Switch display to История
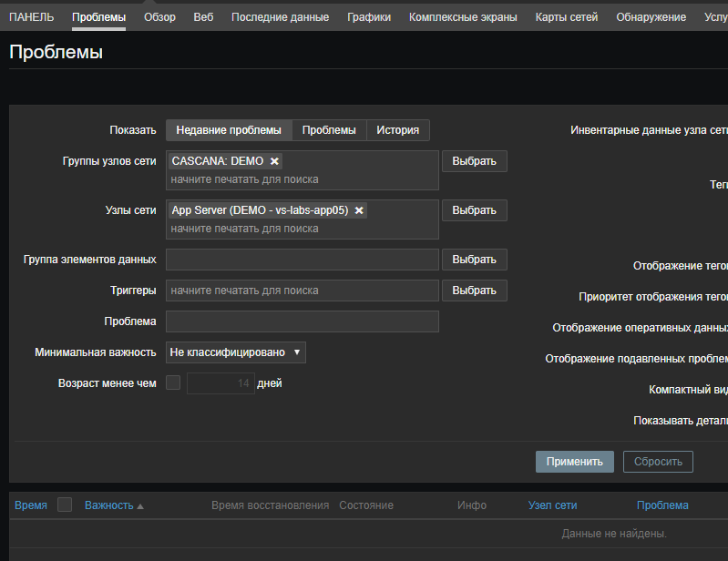 point(397,130)
